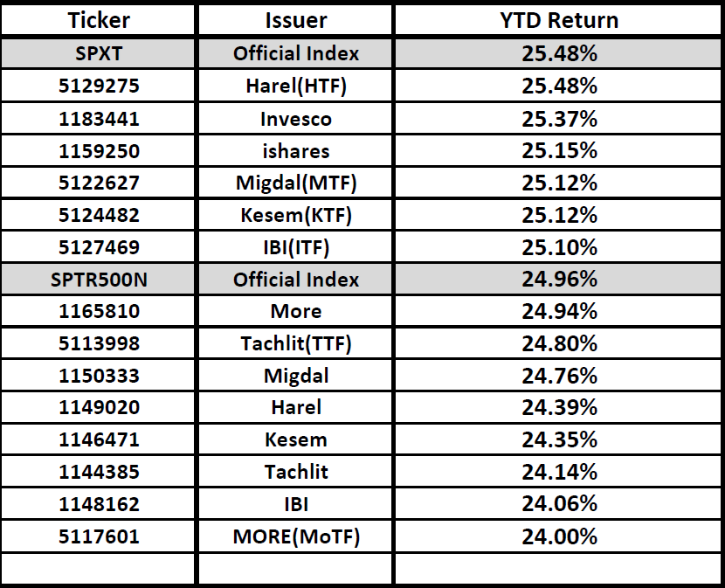Select the ishares issuer cell

(x=295, y=150)
